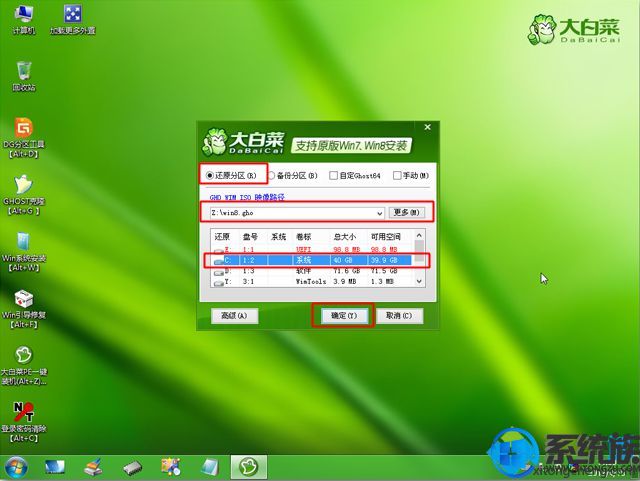Click the 还原 column header

[x=222, y=236]
